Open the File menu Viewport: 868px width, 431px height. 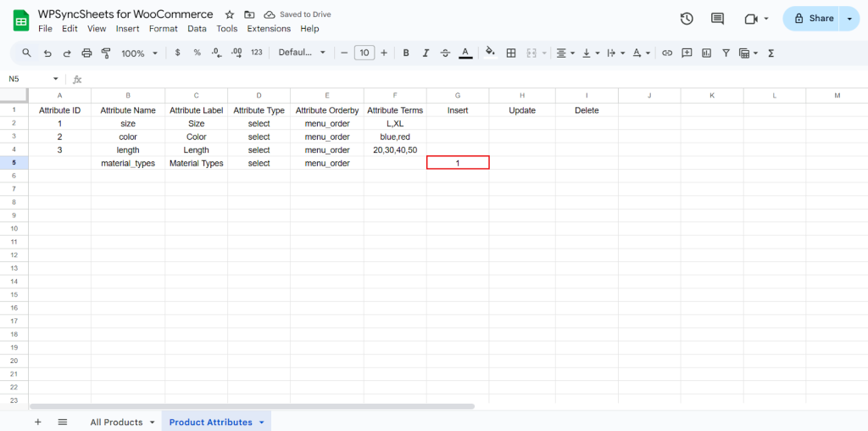click(x=45, y=29)
